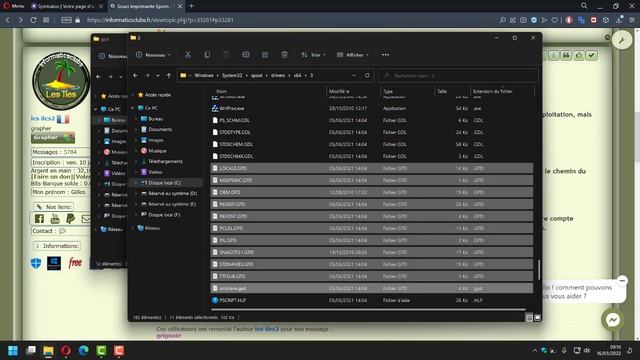Click the Cut (scissors) icon in Explorer toolbar

(188, 55)
